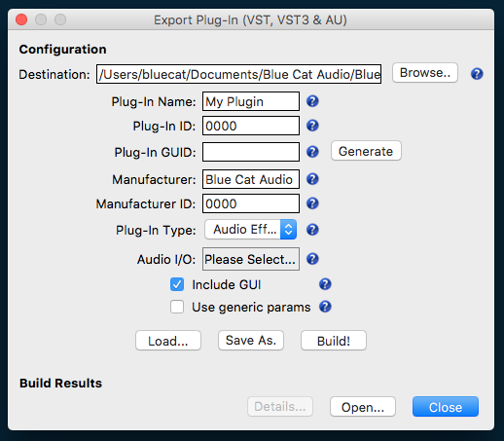Click the help icon next to Destination
This screenshot has width=504, height=441.
[x=477, y=74]
